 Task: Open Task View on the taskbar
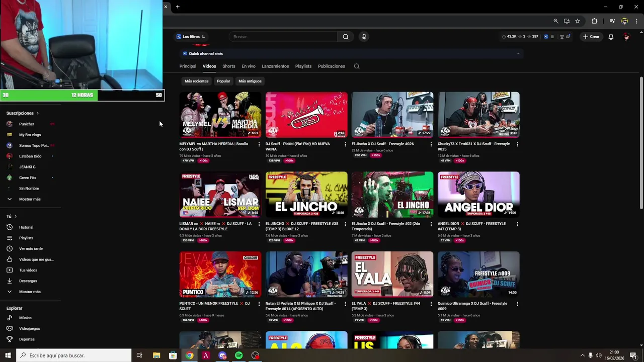click(139, 355)
